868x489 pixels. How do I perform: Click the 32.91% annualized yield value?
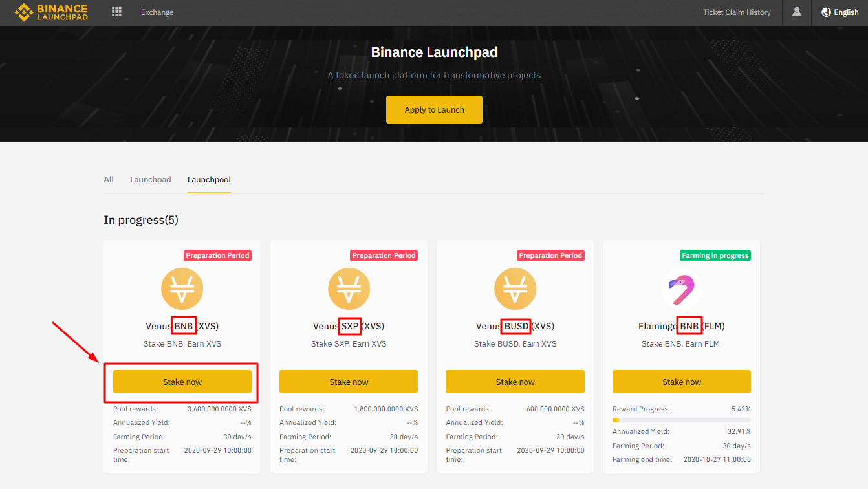pos(739,431)
